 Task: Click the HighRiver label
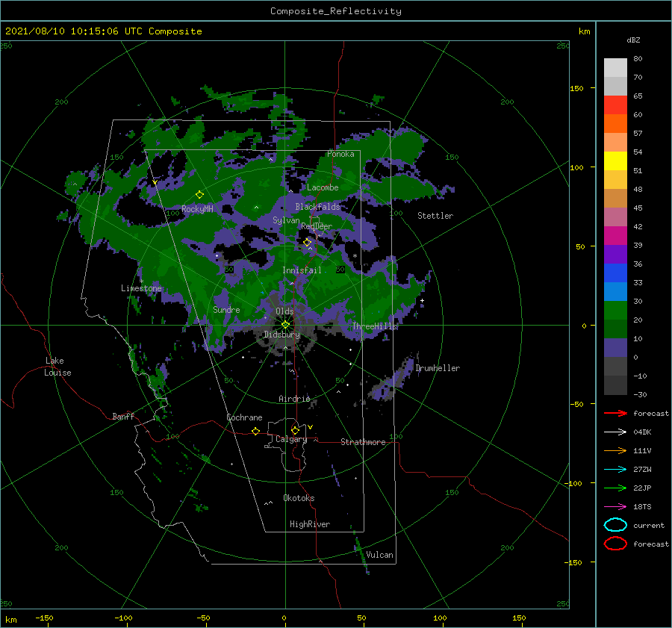310,524
